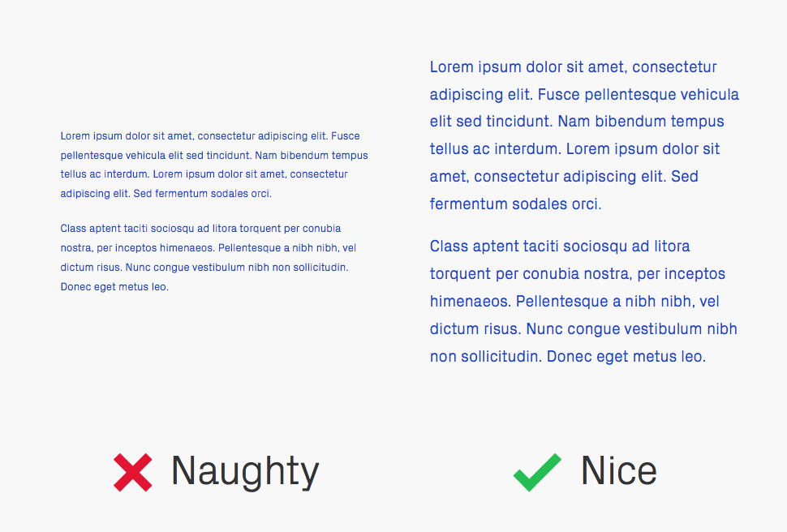The height and width of the screenshot is (532, 787).
Task: Click small-text line 'Donec eget metus leo.'
Action: point(114,287)
